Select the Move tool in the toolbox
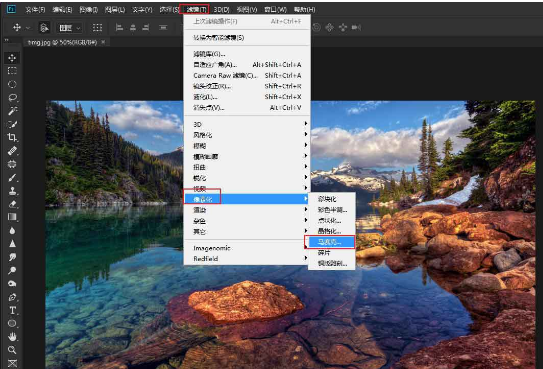 click(12, 57)
